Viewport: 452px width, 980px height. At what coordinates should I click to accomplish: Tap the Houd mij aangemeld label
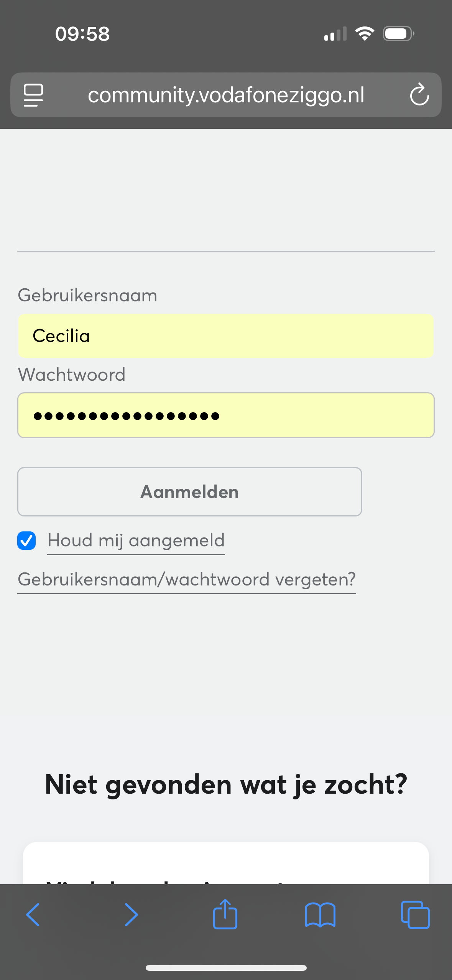click(x=136, y=541)
